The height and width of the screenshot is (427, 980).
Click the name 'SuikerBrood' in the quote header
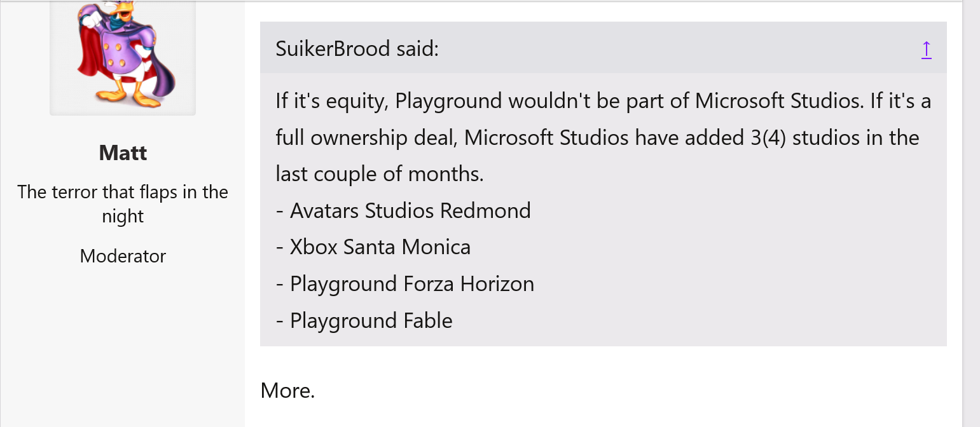[333, 48]
